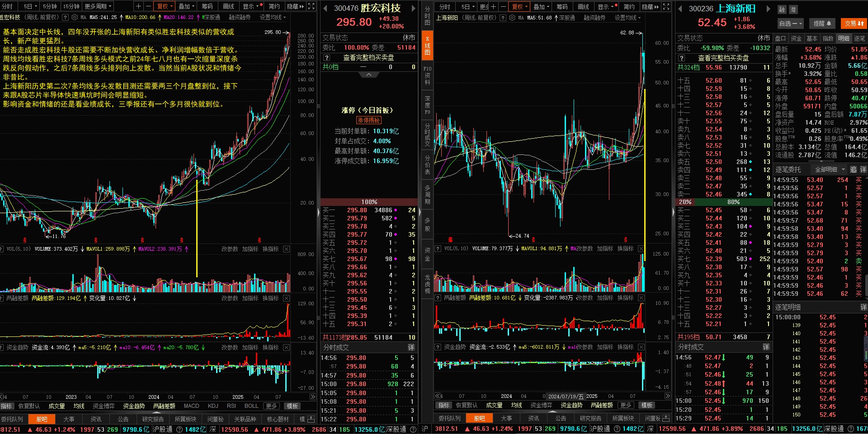Viewport: 868px width, 434px height.
Task: Open gear settings beside 胜宏科技 MA legend
Action: click(x=74, y=18)
